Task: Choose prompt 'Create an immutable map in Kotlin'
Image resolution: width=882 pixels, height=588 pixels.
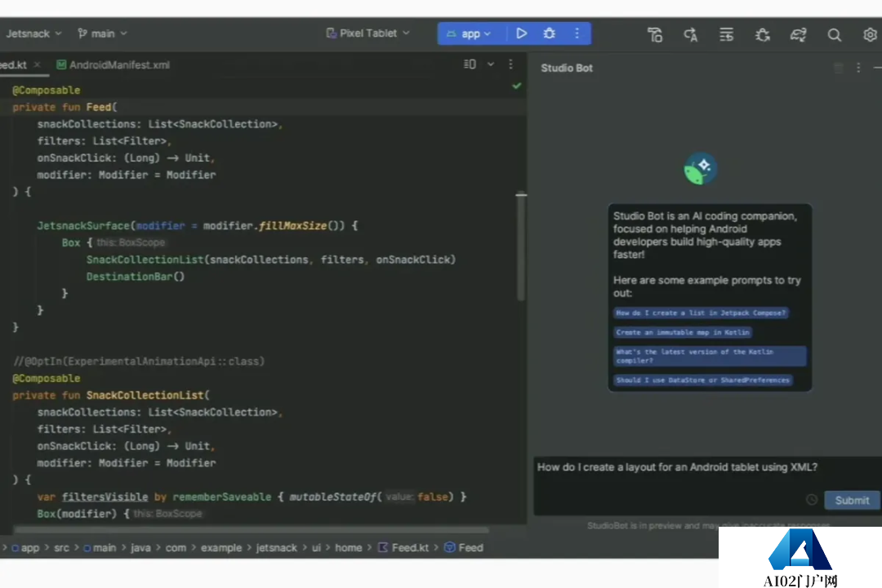Action: (x=682, y=332)
